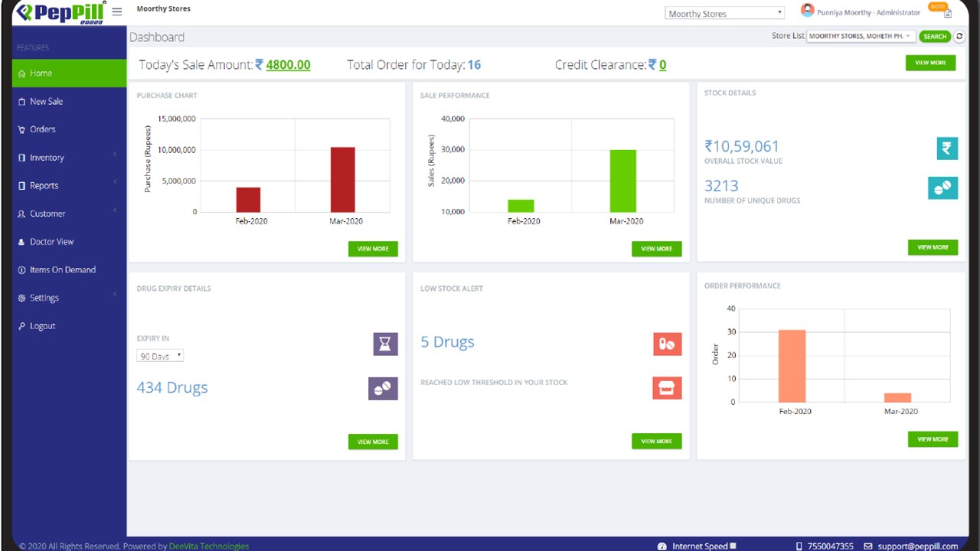Click the hourglass expiry icon
Screen dimensions: 980x551
385,344
